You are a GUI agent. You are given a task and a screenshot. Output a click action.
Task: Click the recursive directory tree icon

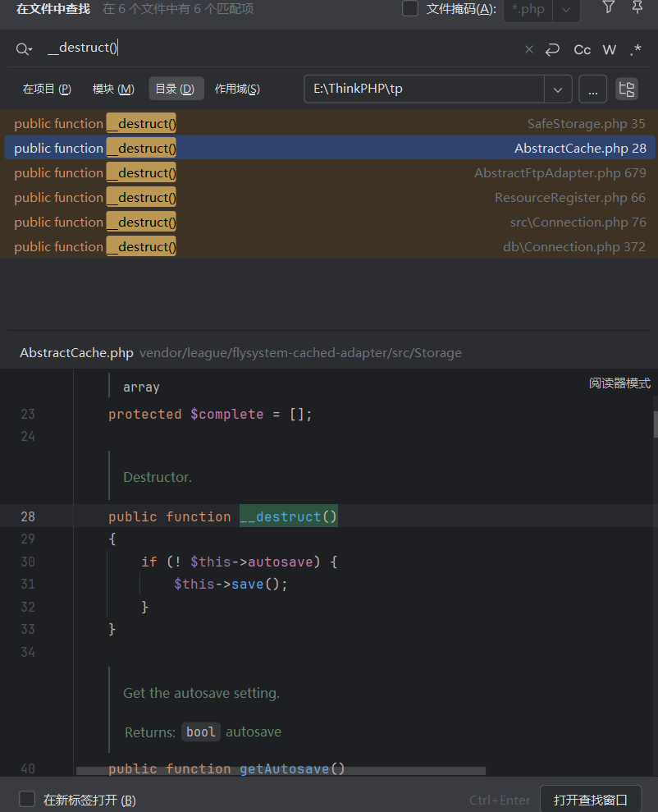click(627, 89)
